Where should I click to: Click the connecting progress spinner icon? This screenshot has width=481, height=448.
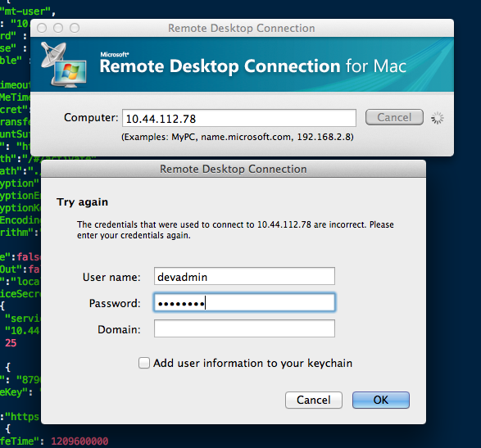tap(437, 118)
